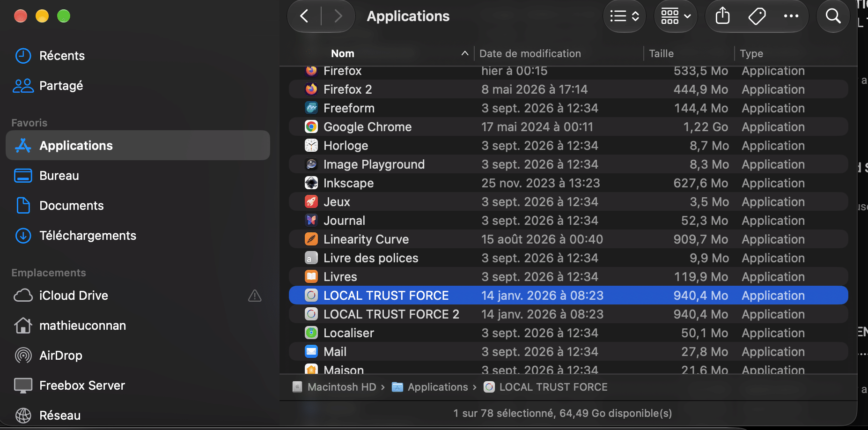This screenshot has width=868, height=430.
Task: Open the group-by grid dropdown
Action: [676, 16]
